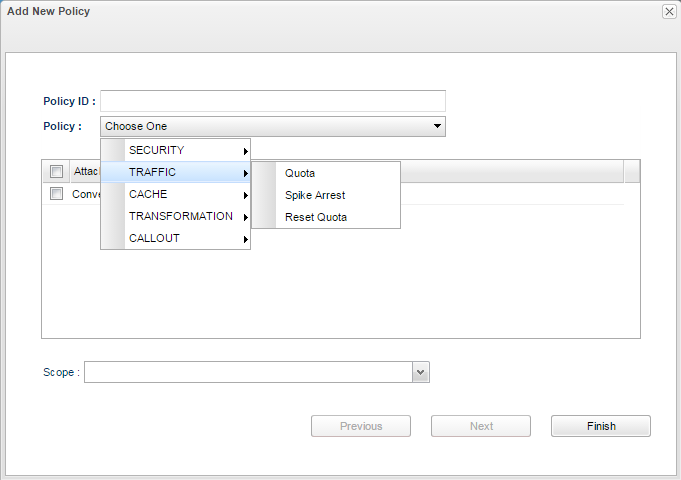The width and height of the screenshot is (681, 480).
Task: Toggle the header row select-all checkbox
Action: (56, 172)
